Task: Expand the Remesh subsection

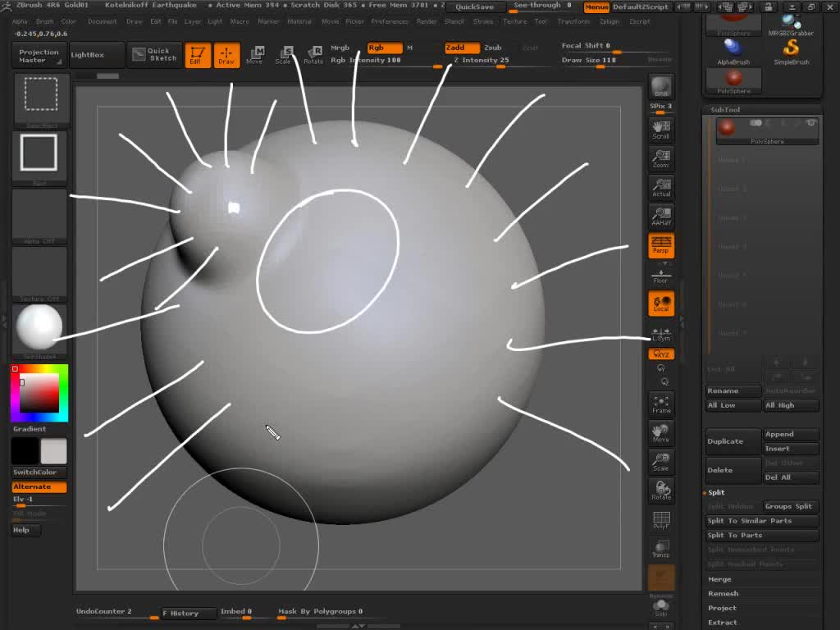Action: pos(724,594)
